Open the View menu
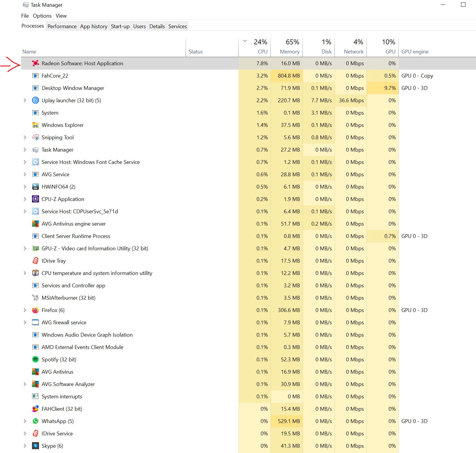Viewport: 476px width, 453px height. [x=61, y=16]
